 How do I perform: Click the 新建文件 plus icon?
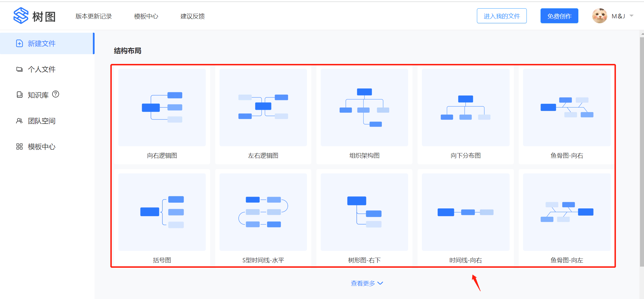tap(19, 43)
